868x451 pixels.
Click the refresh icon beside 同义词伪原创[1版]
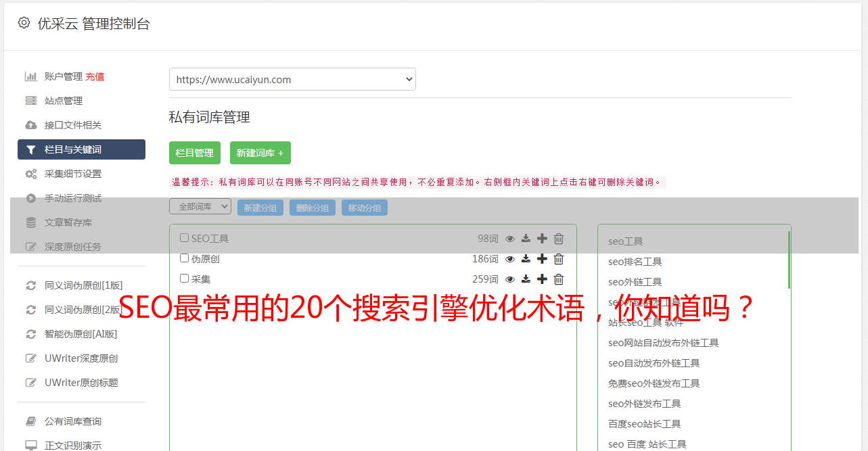[x=31, y=285]
